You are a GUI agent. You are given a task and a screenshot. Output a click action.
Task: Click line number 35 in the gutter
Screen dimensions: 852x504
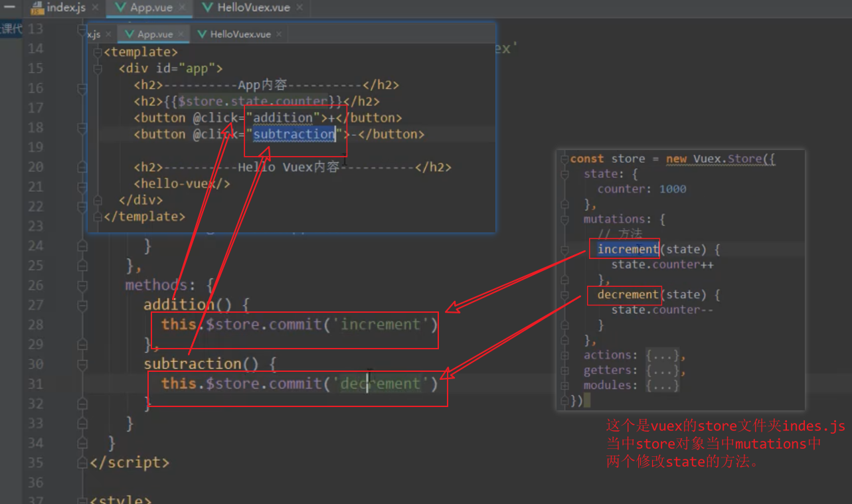pos(35,462)
